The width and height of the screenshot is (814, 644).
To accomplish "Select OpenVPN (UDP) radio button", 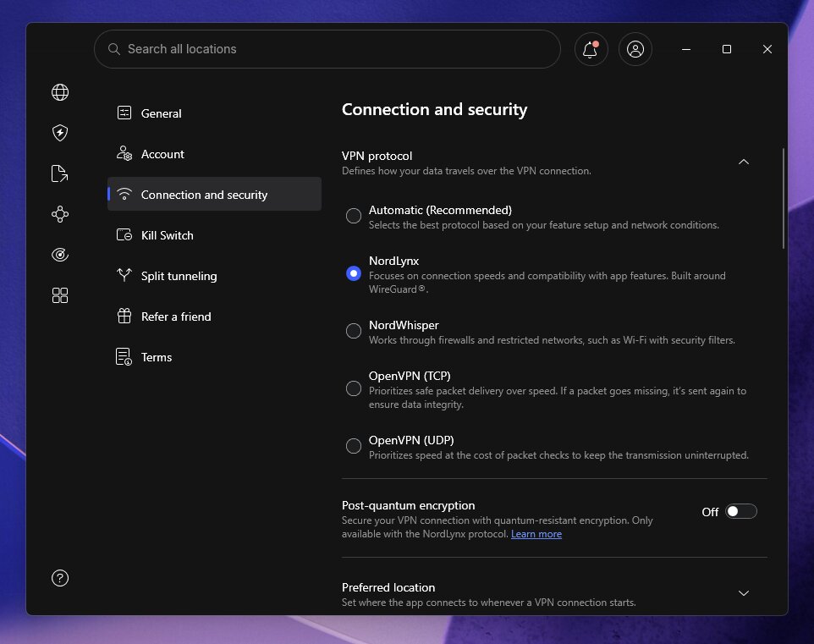I will click(x=354, y=446).
